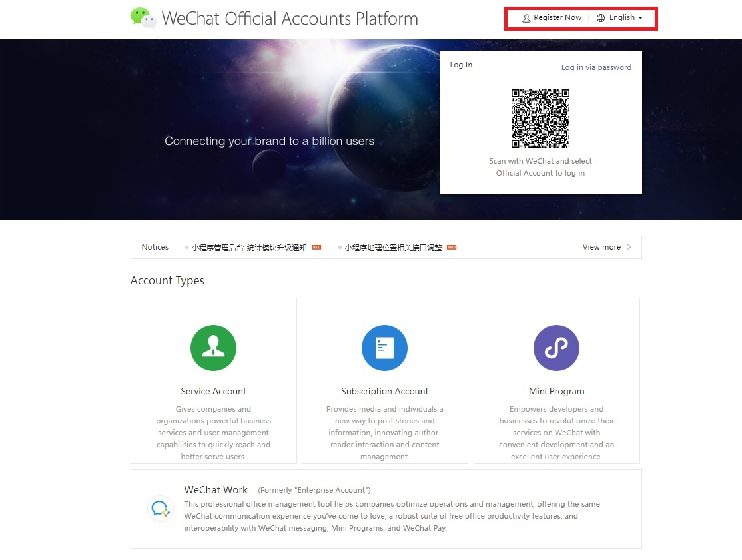
Task: Click the Register Now user icon
Action: [x=526, y=18]
